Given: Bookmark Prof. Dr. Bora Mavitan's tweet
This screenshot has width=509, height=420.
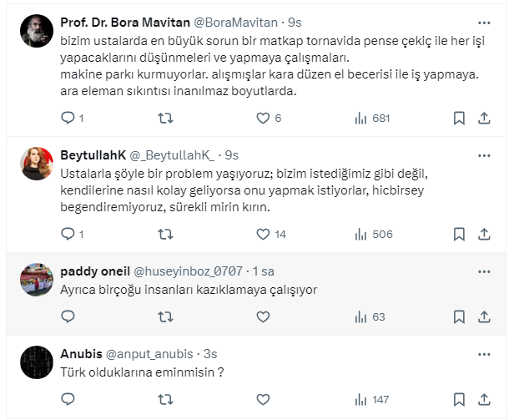Looking at the screenshot, I should (x=458, y=119).
